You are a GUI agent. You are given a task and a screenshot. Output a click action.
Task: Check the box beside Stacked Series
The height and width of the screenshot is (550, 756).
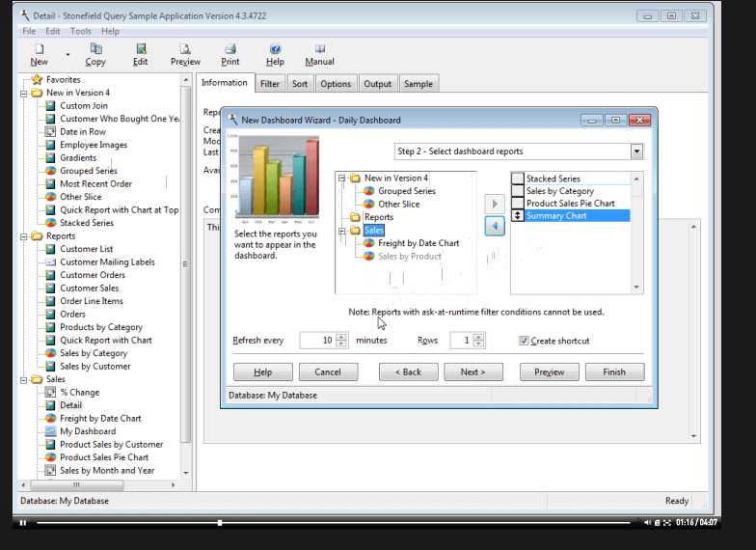click(518, 179)
